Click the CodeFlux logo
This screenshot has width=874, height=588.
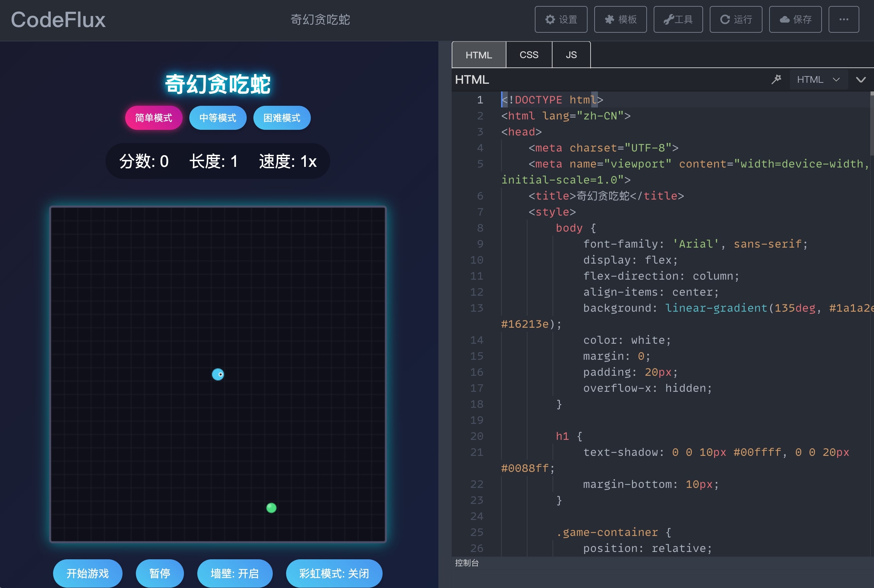pyautogui.click(x=58, y=20)
